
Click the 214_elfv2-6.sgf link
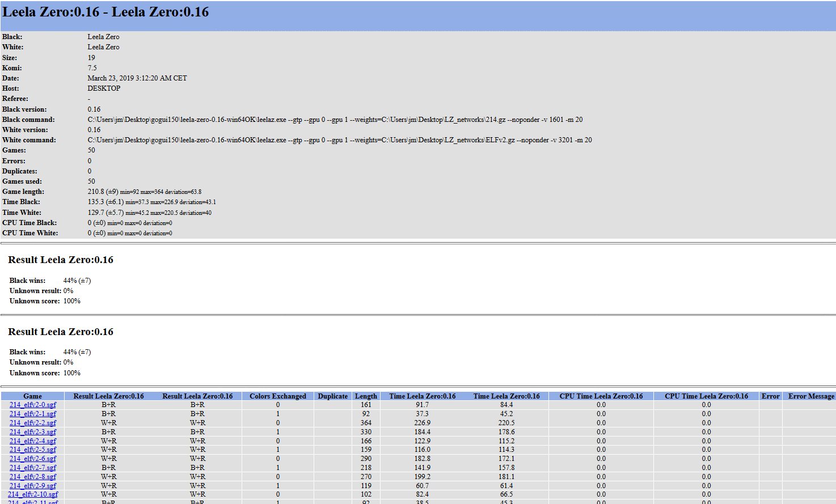33,459
